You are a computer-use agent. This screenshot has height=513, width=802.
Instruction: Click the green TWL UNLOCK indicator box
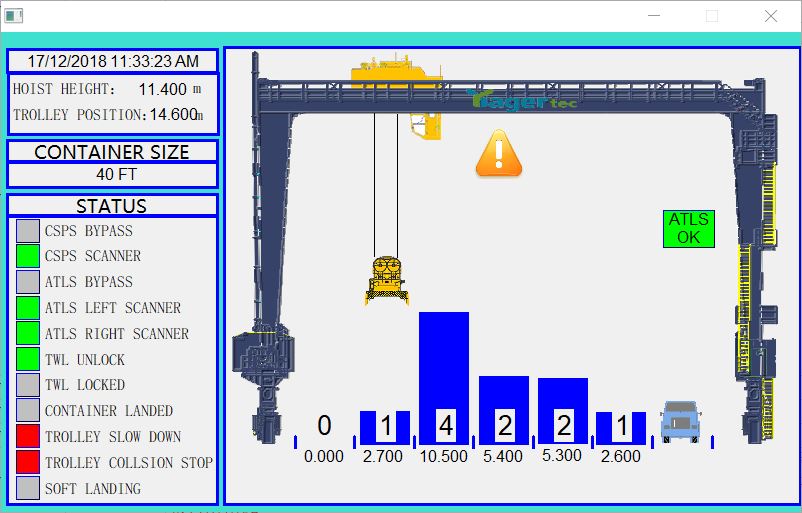(x=28, y=359)
